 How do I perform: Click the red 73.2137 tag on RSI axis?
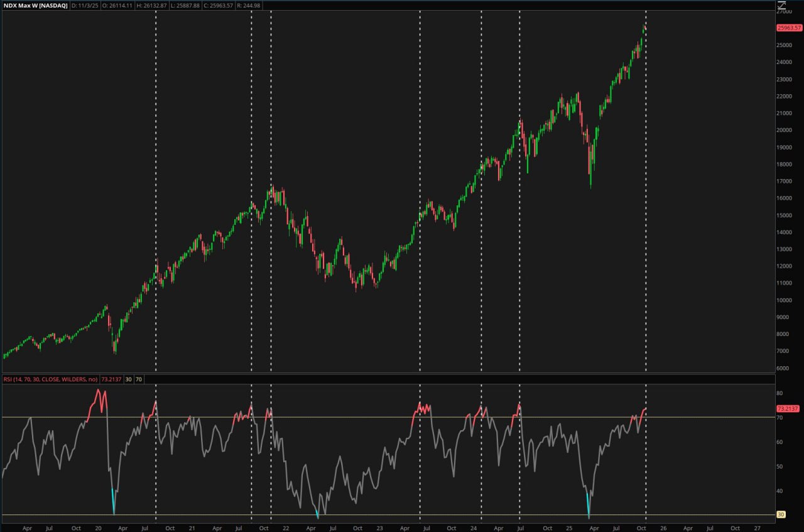click(x=788, y=408)
